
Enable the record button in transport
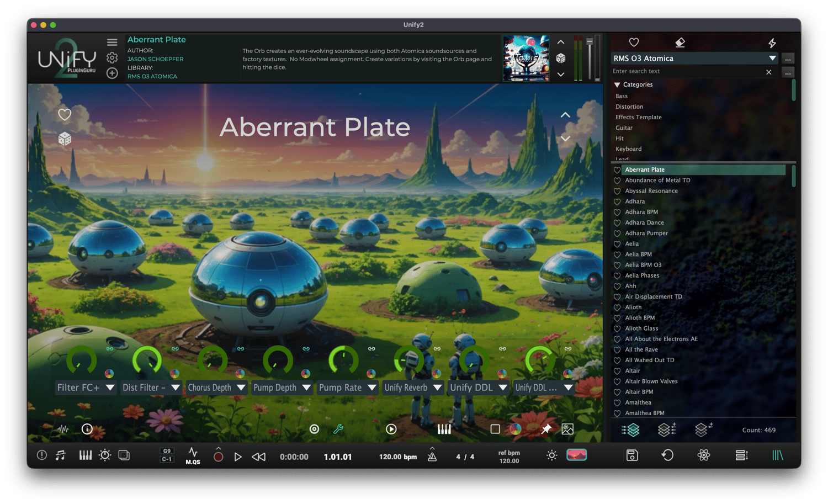click(219, 457)
